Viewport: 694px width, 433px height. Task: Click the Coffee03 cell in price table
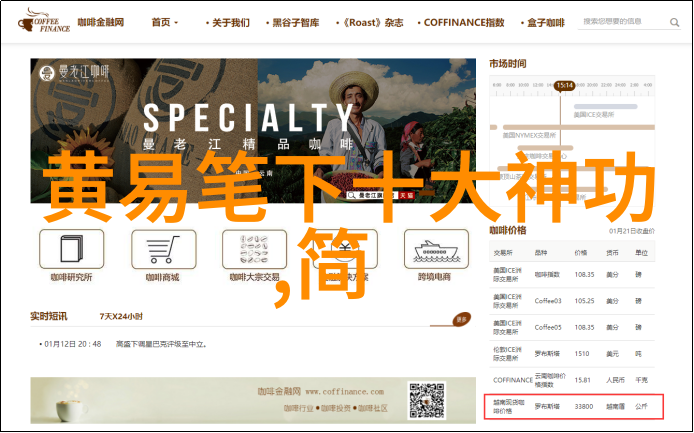click(548, 301)
